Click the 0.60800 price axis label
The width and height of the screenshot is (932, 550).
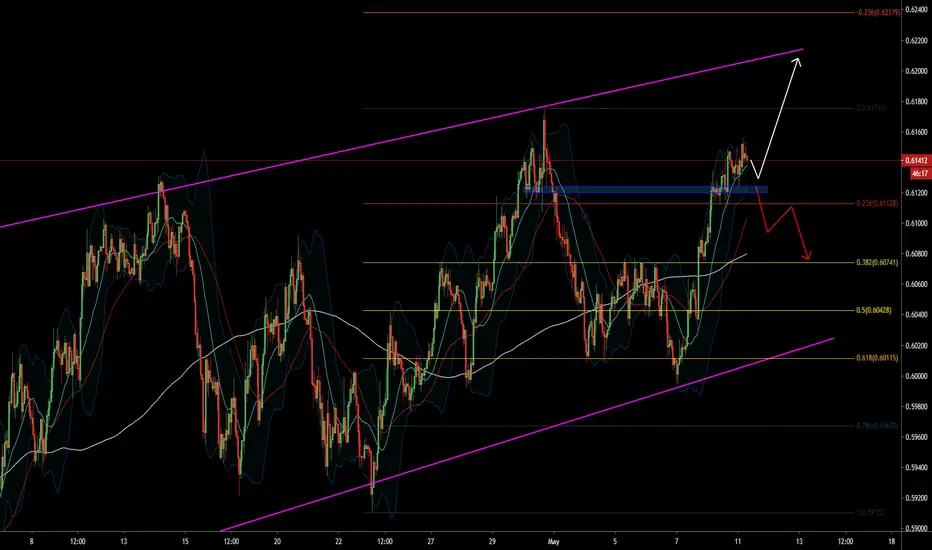(x=916, y=254)
